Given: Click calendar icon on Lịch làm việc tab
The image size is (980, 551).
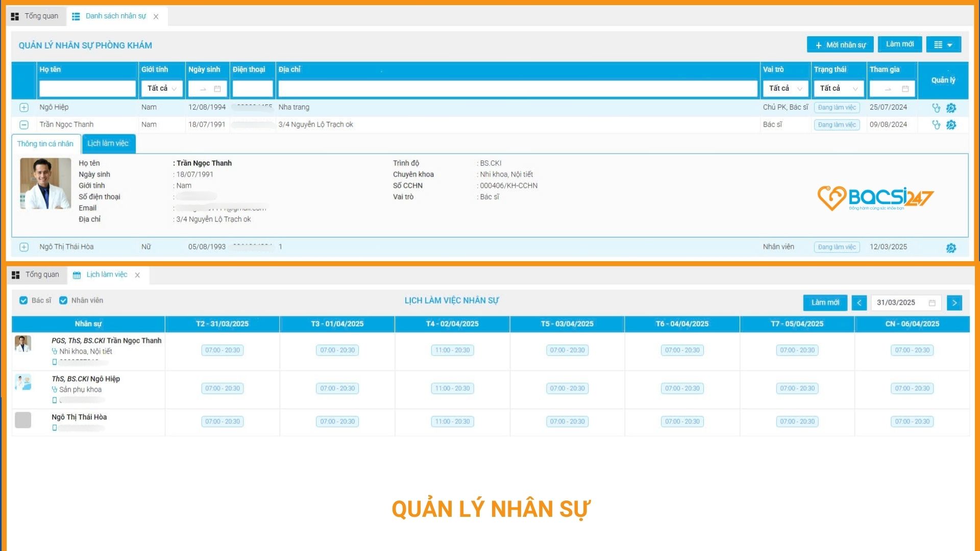Looking at the screenshot, I should (77, 275).
